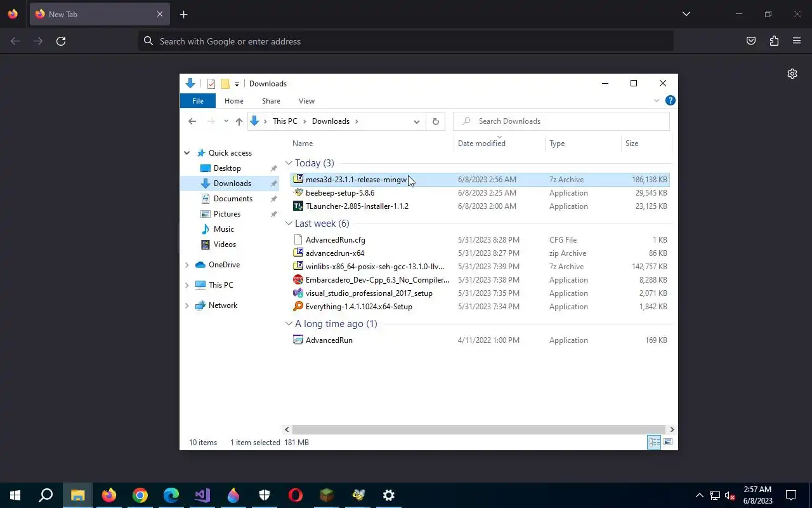
Task: Collapse the Today (3) group
Action: pyautogui.click(x=289, y=163)
